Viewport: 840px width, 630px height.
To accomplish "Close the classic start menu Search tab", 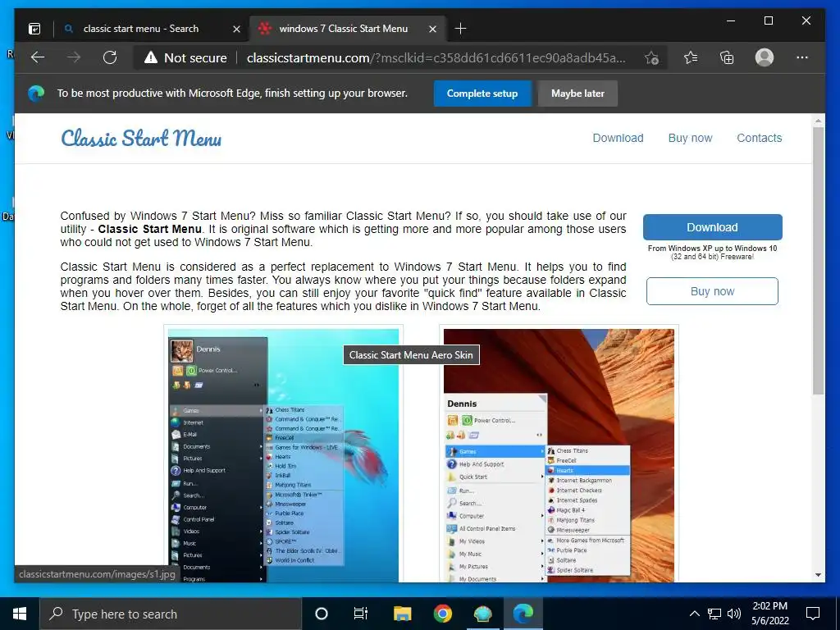I will (236, 29).
